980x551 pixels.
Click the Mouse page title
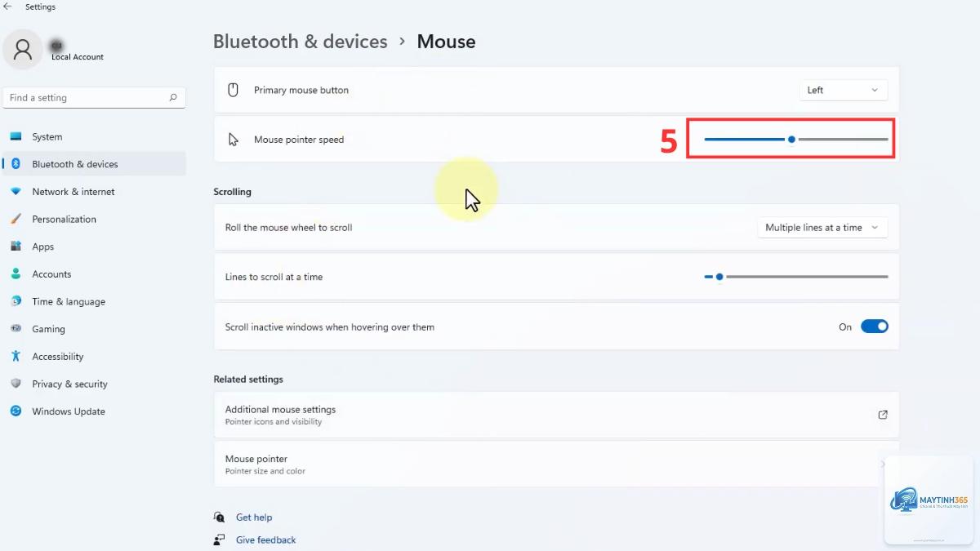446,42
